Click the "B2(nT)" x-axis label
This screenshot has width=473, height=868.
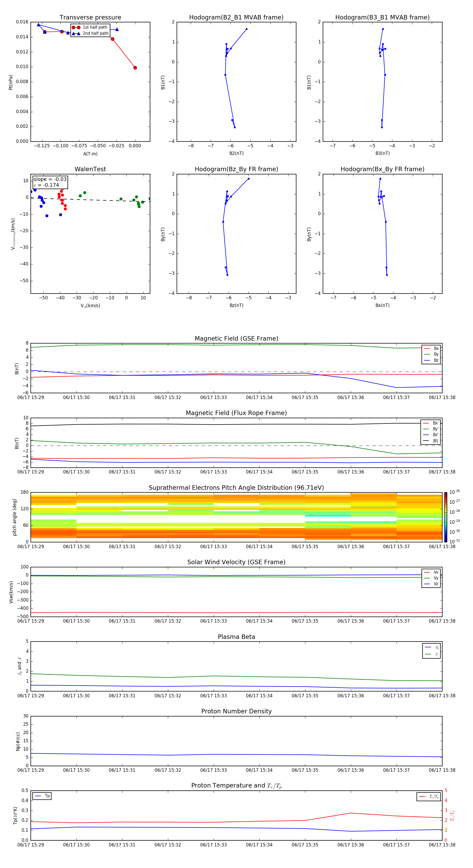click(x=236, y=153)
